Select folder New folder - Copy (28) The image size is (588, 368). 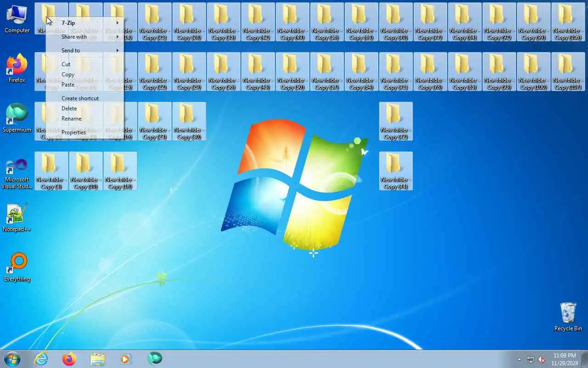[x=189, y=22]
